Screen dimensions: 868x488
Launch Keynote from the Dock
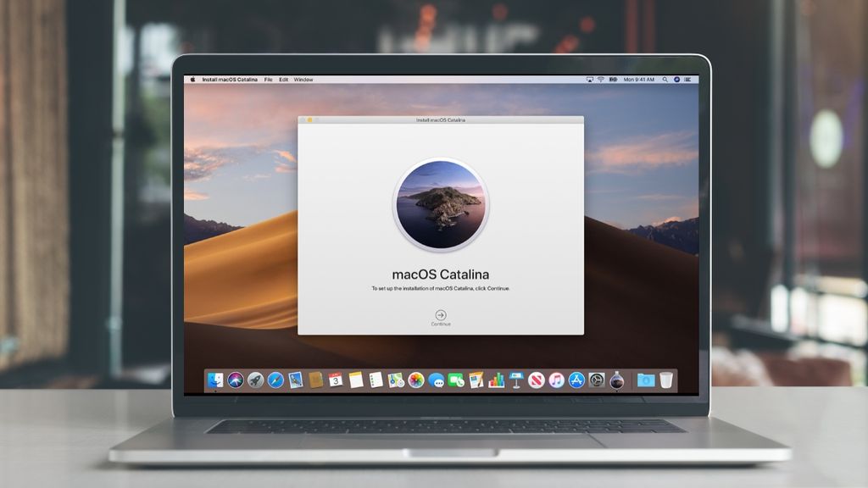tap(515, 380)
